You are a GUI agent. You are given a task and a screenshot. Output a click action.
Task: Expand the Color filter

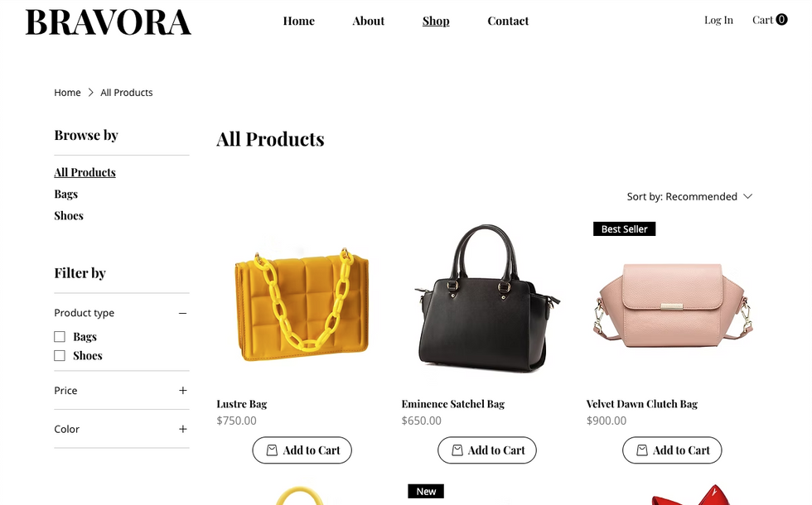tap(182, 429)
